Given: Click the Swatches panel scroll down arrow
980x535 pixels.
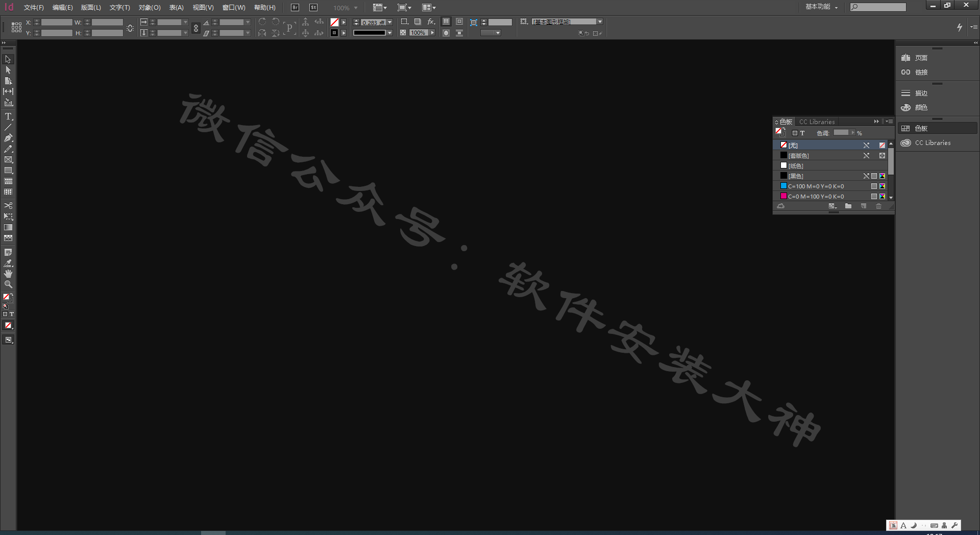Looking at the screenshot, I should [891, 197].
